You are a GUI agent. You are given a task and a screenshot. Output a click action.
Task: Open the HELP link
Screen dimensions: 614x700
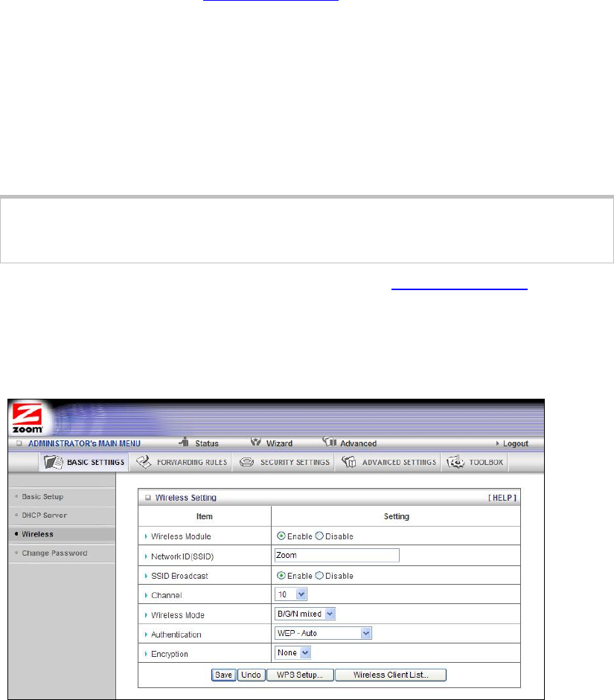(x=502, y=498)
